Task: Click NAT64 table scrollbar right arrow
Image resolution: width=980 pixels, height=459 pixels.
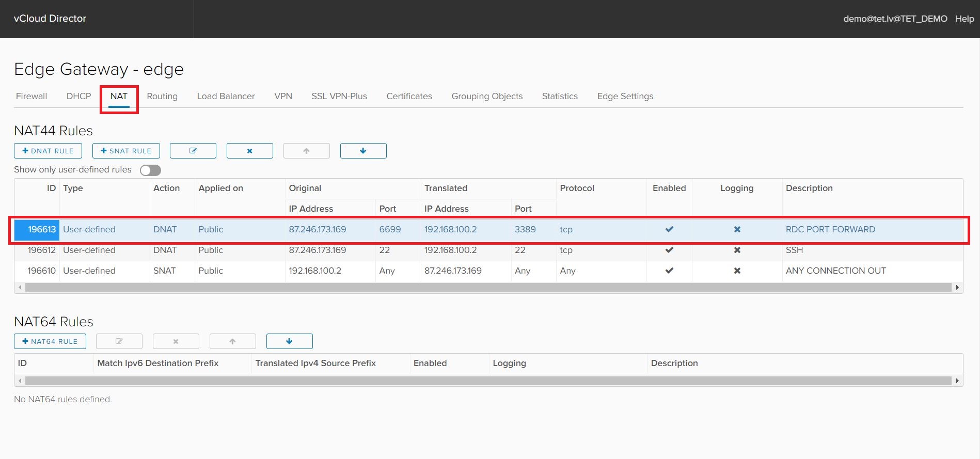Action: pyautogui.click(x=957, y=381)
